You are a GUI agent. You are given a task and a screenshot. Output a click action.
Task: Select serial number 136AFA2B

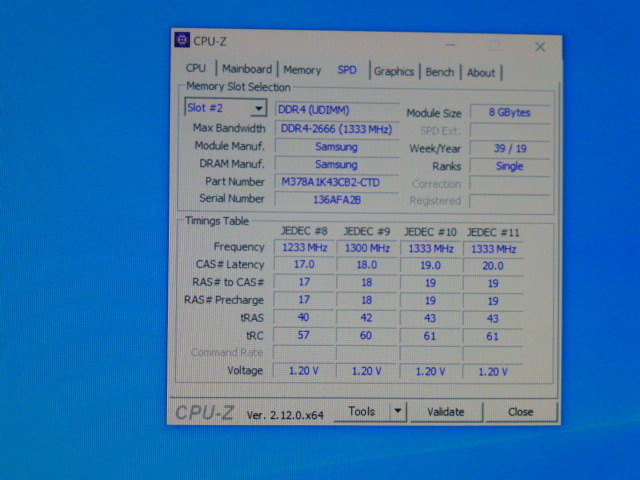[x=337, y=200]
